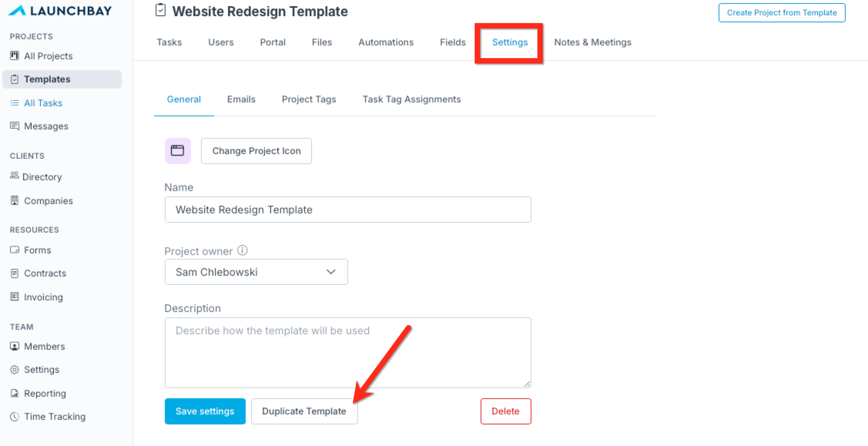Click the purple project icon thumbnail
868x446 pixels.
178,151
